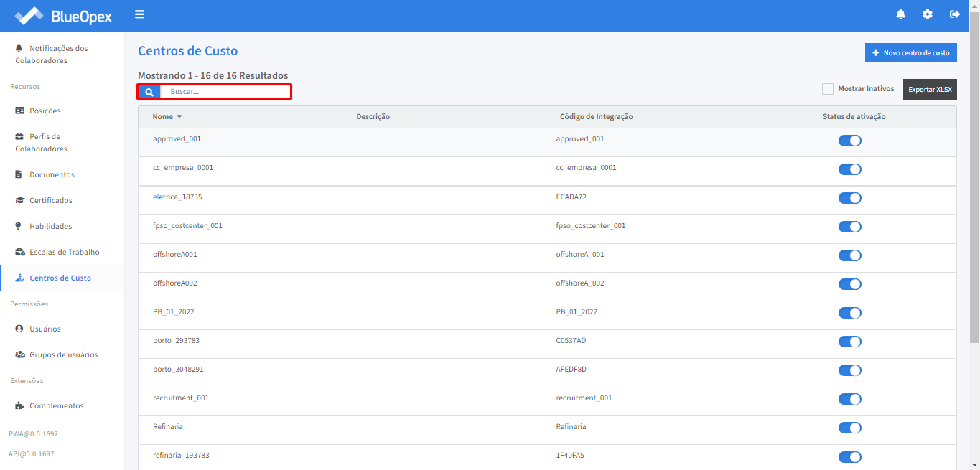Click the Centros de Custo page title

(x=188, y=51)
